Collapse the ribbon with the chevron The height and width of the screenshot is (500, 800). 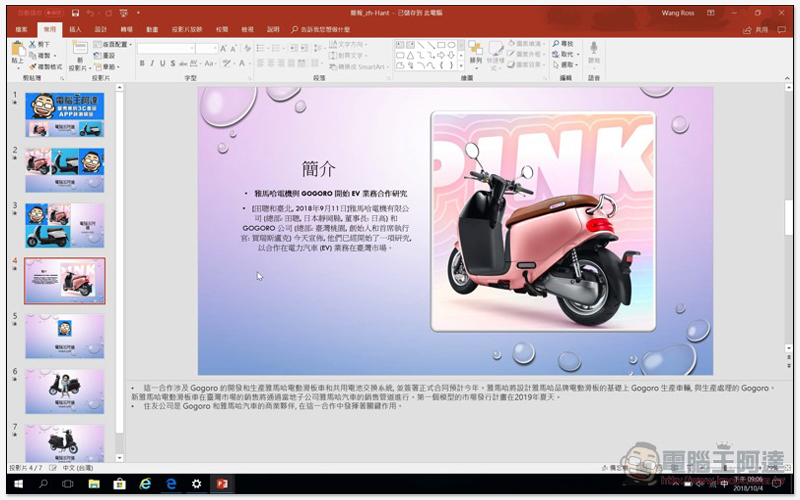tap(787, 79)
